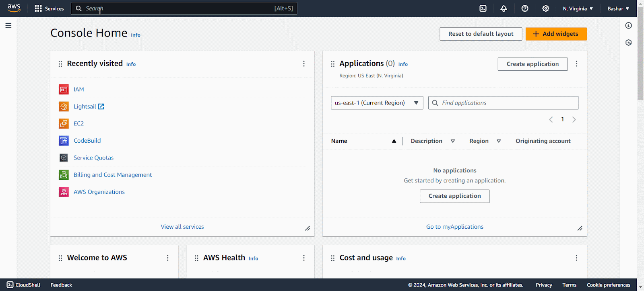
Task: Open Cookie preferences in footer
Action: (609, 285)
